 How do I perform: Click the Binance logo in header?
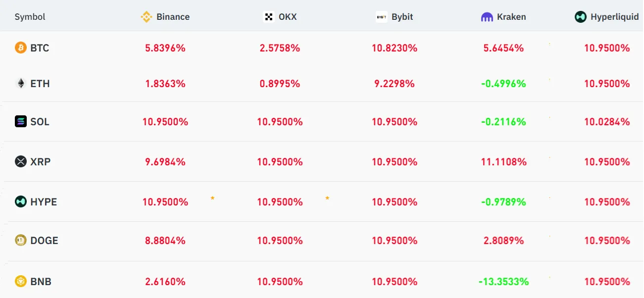[147, 17]
